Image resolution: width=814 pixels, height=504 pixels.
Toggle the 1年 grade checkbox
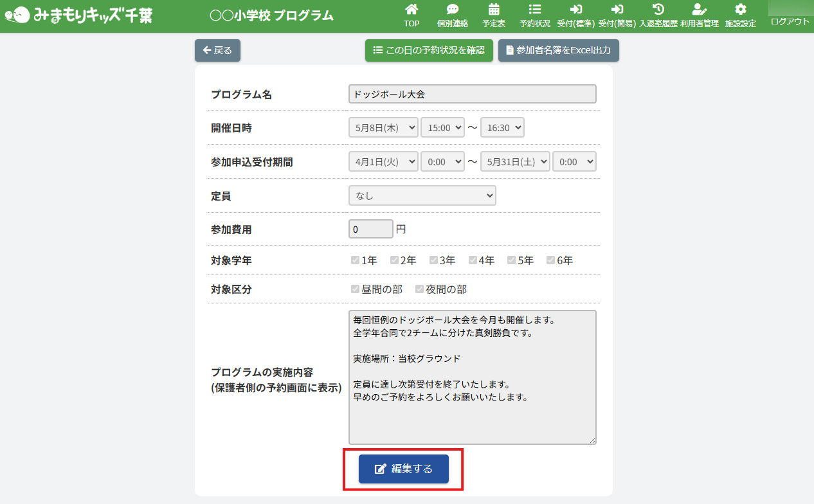(355, 260)
